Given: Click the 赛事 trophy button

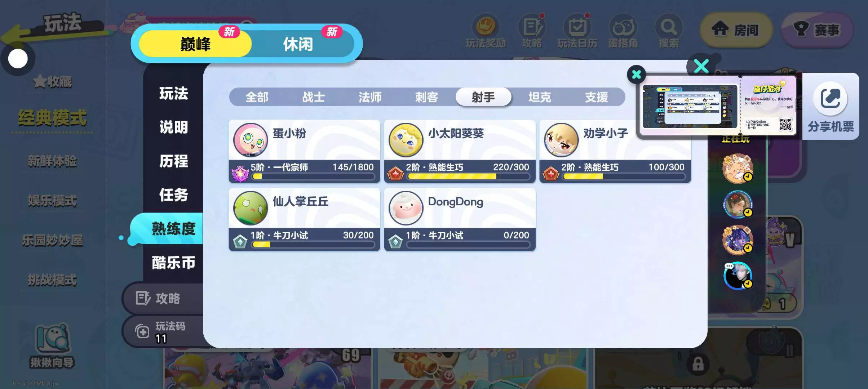Looking at the screenshot, I should point(817,30).
